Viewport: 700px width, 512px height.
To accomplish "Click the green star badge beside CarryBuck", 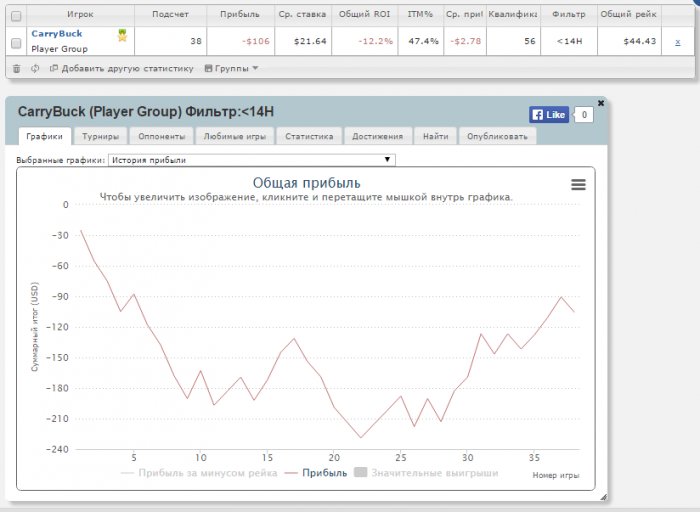I will [122, 35].
